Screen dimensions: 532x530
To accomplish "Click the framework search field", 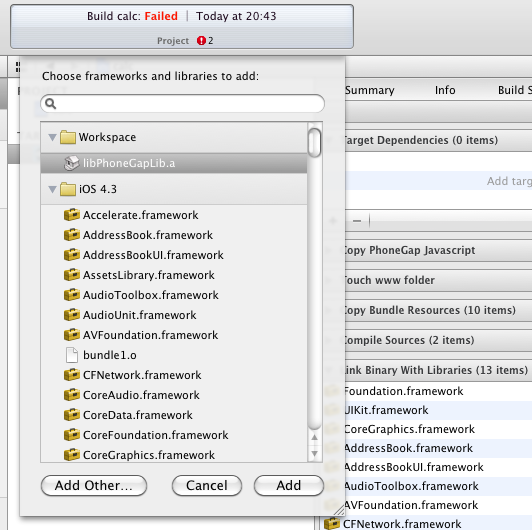I will coord(183,103).
